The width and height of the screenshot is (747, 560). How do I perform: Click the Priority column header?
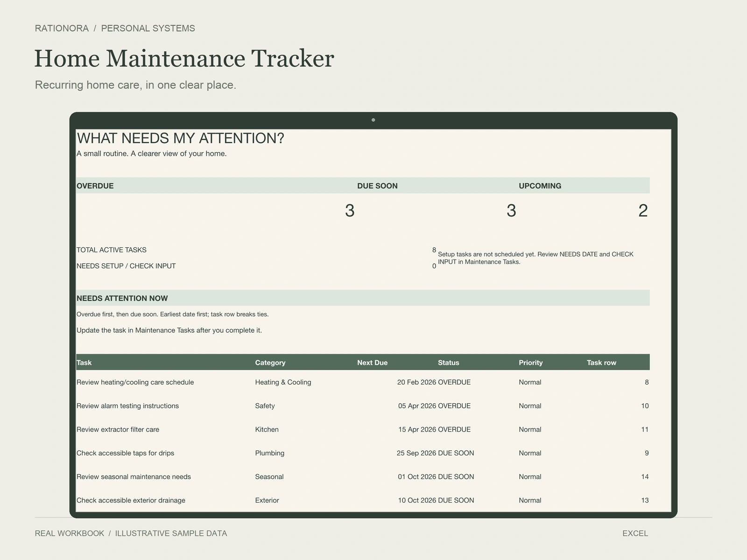(x=531, y=363)
